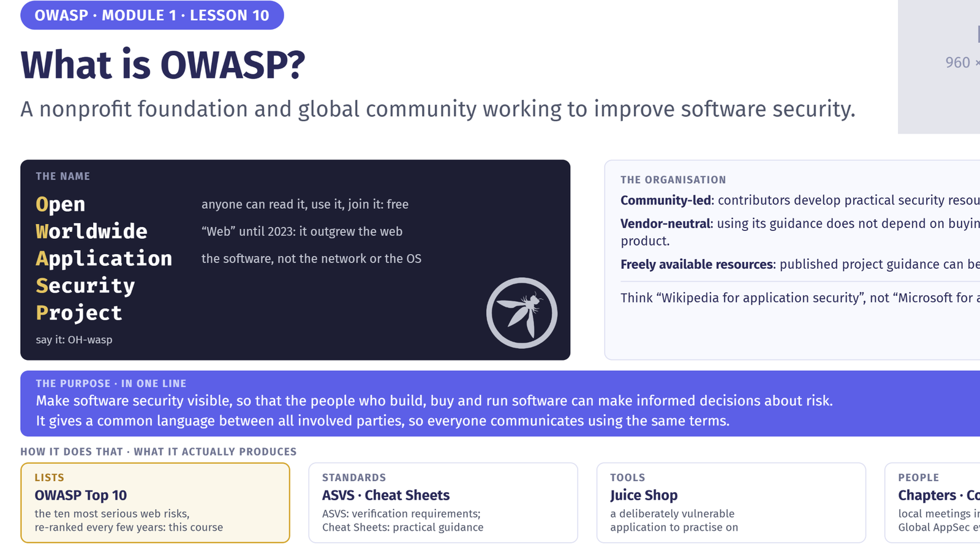Click the OWASP · Module 1 · Lesson 10 badge
The height and width of the screenshot is (551, 980).
tap(152, 15)
